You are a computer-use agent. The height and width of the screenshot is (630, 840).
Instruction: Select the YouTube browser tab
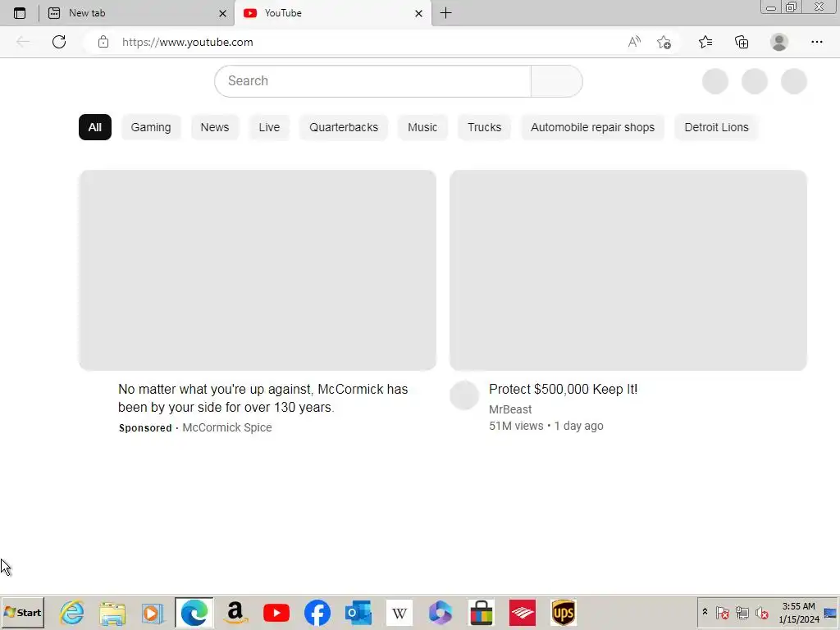pos(332,13)
